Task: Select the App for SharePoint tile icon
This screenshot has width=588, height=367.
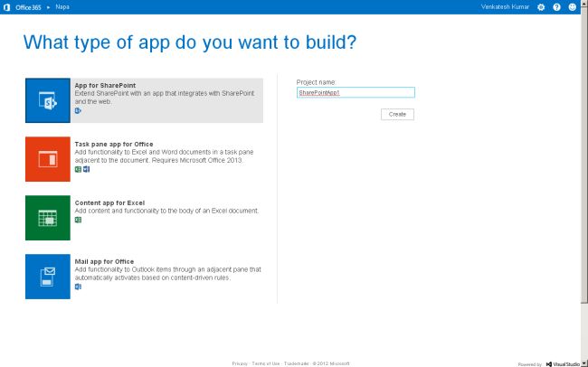Action: [48, 100]
